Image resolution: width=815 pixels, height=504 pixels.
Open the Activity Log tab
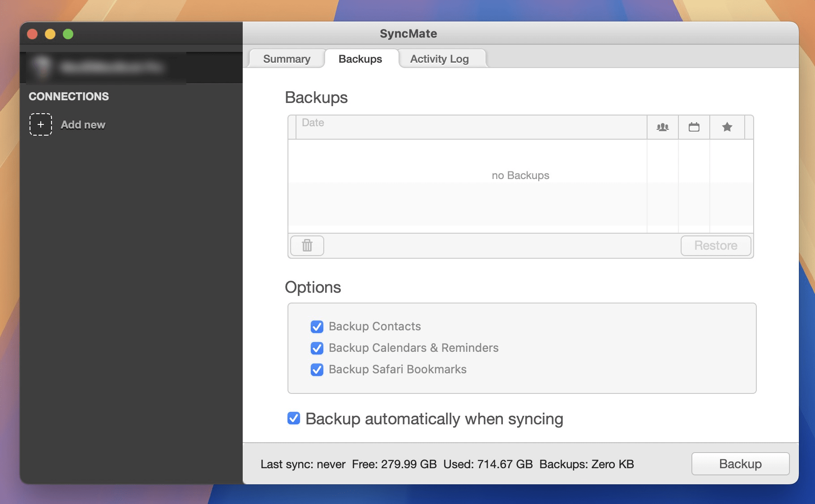(x=439, y=59)
